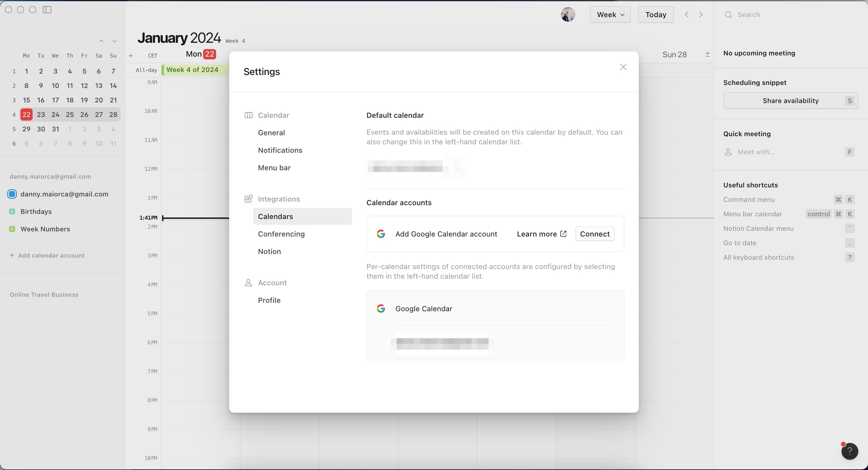Image resolution: width=868 pixels, height=470 pixels.
Task: Select January 25 in the mini calendar
Action: 70,114
